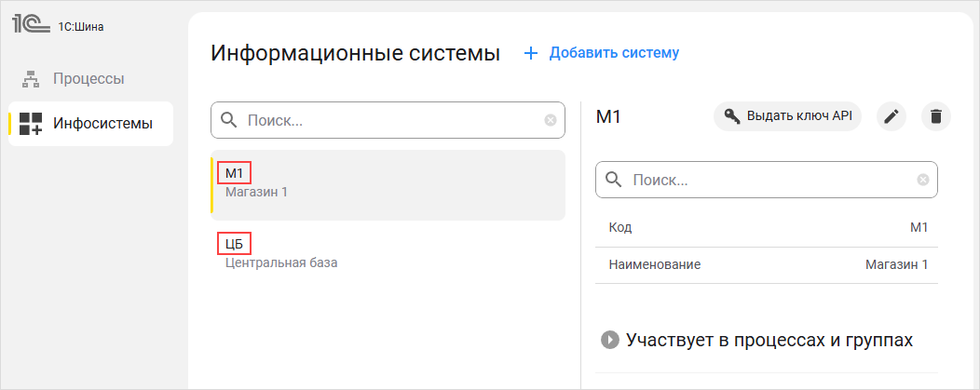This screenshot has height=390, width=980.
Task: Select the Инфосистемы sidebar item
Action: pos(102,124)
